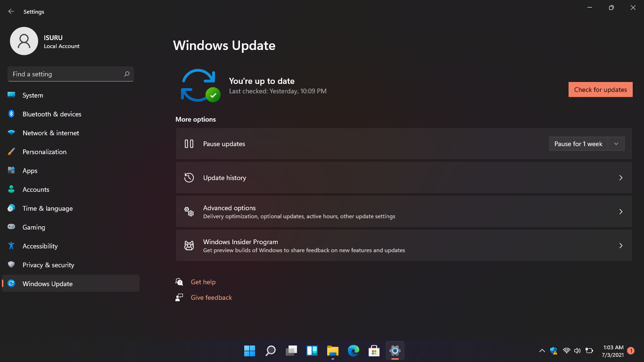Viewport: 644px width, 362px height.
Task: Select Privacy & security
Action: (71, 265)
